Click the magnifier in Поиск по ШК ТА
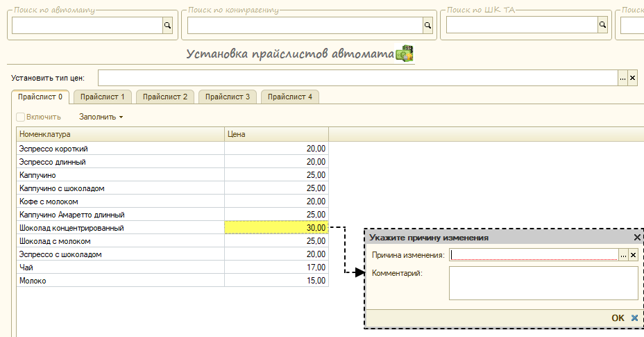This screenshot has height=337, width=644. [x=602, y=25]
